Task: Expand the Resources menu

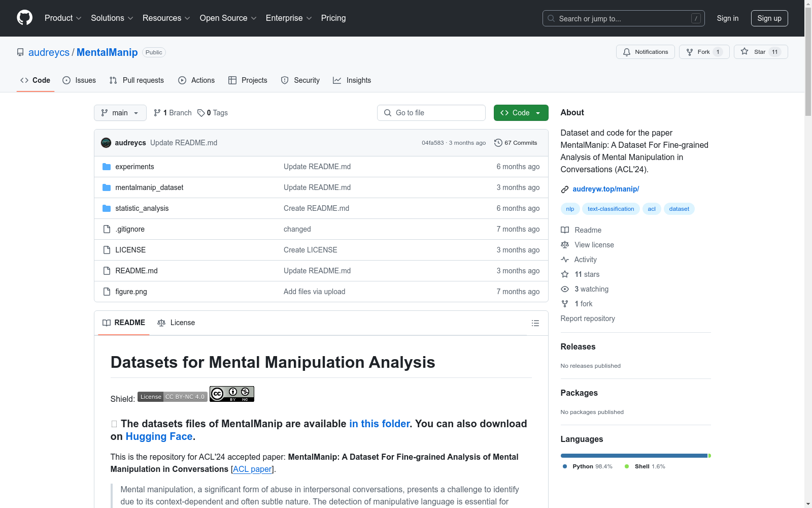Action: [166, 18]
